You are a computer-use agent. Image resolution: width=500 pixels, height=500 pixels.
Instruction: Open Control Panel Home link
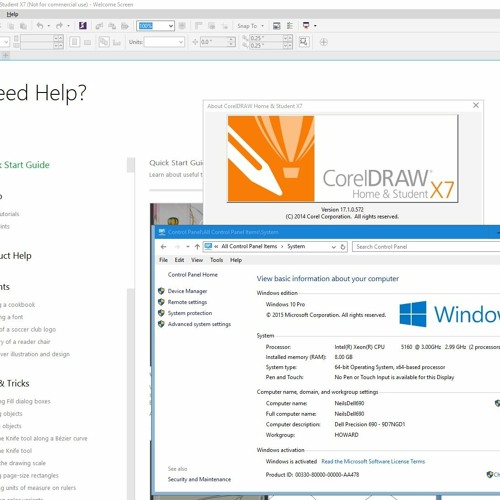[193, 275]
